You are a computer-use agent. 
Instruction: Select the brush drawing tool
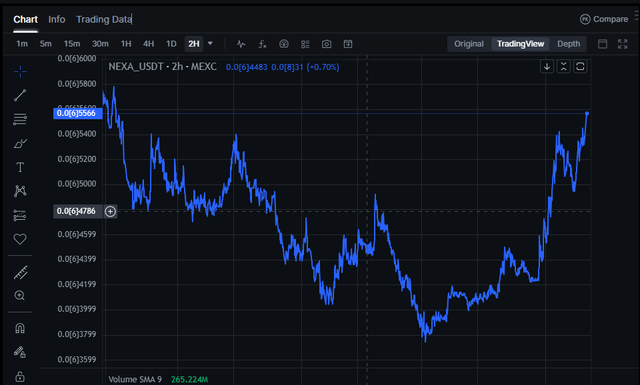tap(20, 143)
